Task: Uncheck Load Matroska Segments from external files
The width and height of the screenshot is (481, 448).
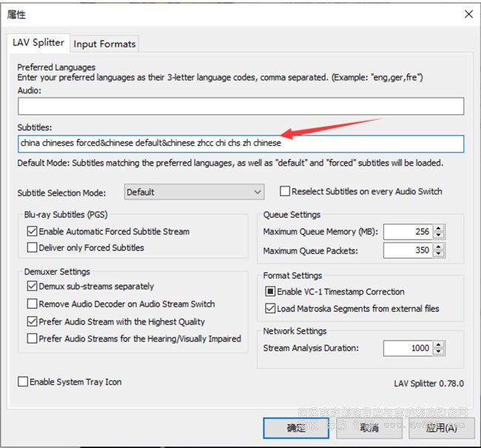Action: [x=270, y=309]
